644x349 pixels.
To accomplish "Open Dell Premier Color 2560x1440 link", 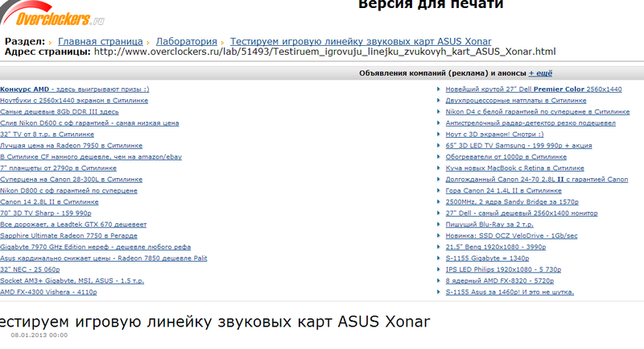I will pos(534,89).
